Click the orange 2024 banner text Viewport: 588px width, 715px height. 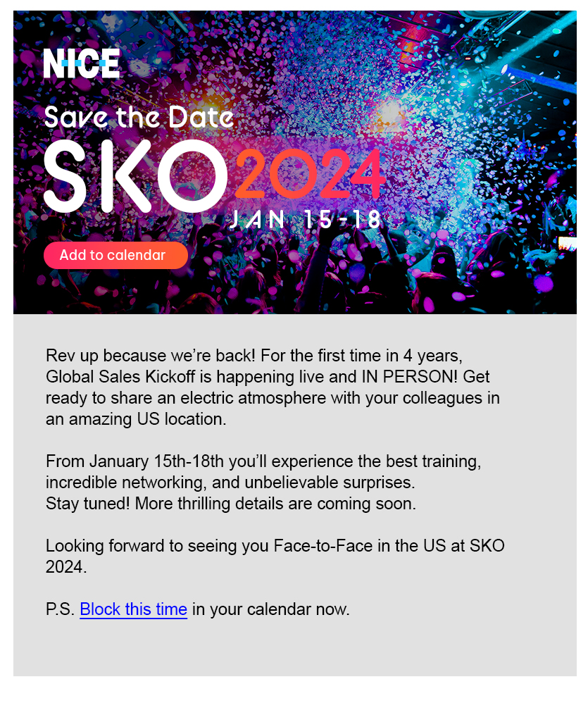(310, 173)
